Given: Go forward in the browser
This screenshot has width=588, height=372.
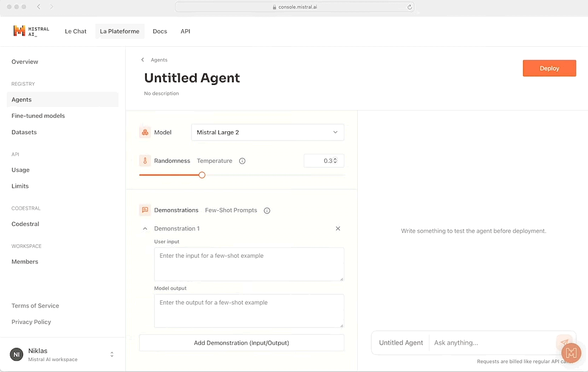Looking at the screenshot, I should point(52,7).
